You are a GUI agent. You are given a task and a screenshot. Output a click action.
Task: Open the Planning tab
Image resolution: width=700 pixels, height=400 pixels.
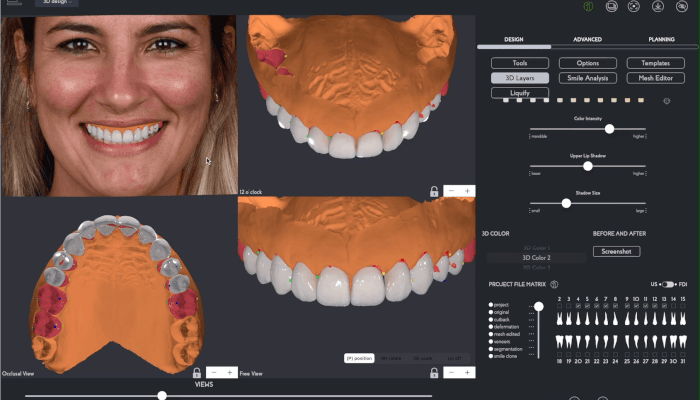coord(661,39)
